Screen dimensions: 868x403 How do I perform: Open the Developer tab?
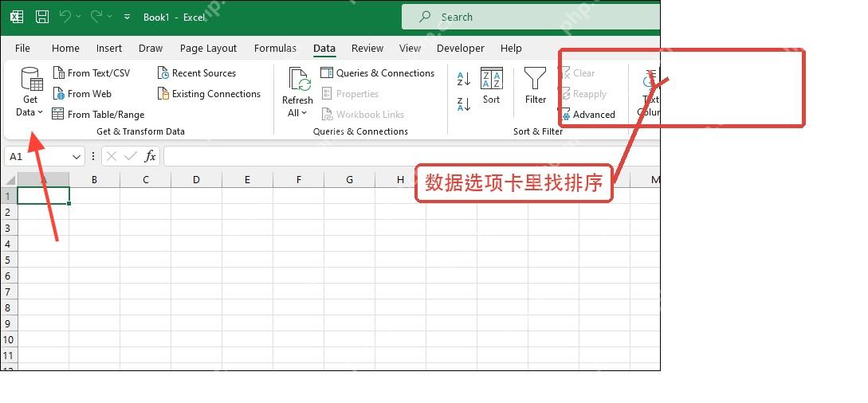460,48
